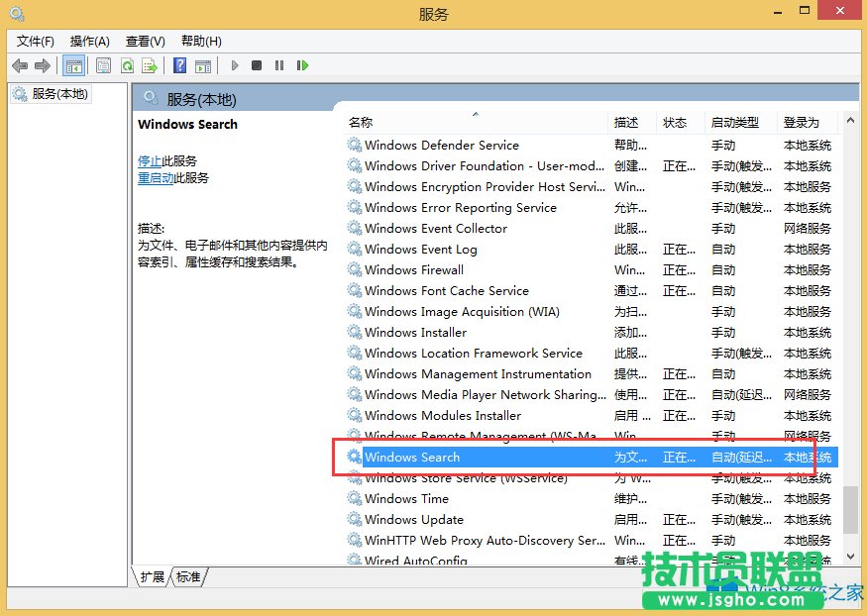Pause the service with the pause icon
Screen dimensions: 867x616
click(x=278, y=65)
